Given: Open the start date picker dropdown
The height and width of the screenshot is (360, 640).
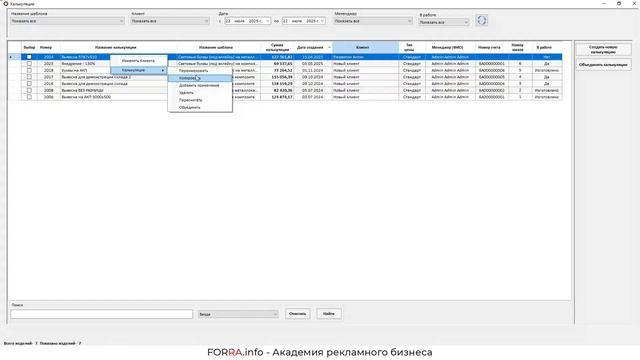Looking at the screenshot, I should (268, 21).
